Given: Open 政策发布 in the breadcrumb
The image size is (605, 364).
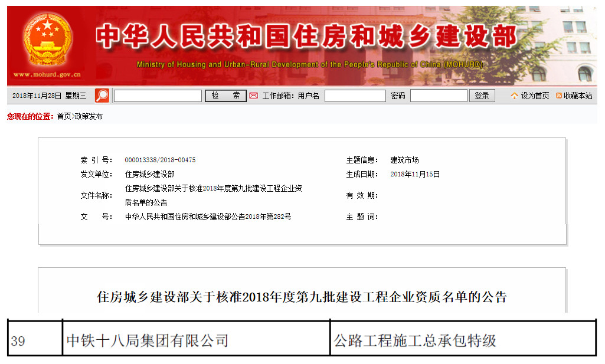Looking at the screenshot, I should pyautogui.click(x=89, y=116).
